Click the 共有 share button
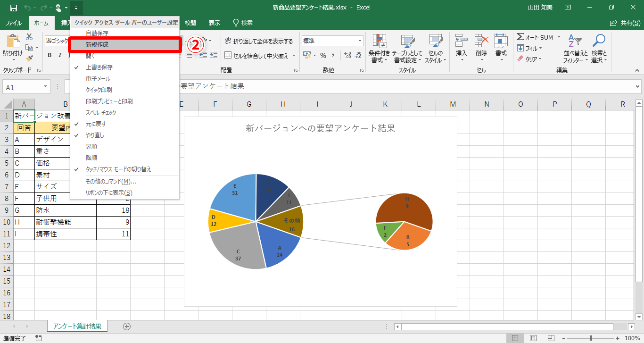Screen dimensions: 644x343 coord(624,23)
